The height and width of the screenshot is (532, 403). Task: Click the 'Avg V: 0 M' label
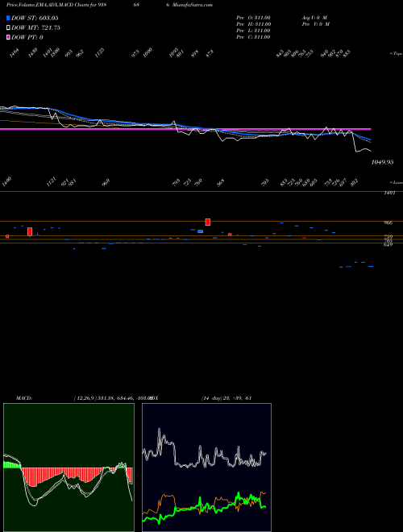[314, 18]
